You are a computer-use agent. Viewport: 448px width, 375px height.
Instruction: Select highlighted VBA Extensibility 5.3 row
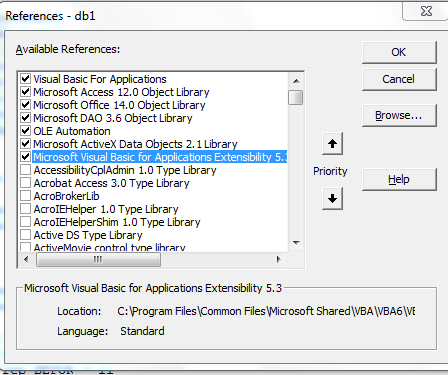point(160,157)
